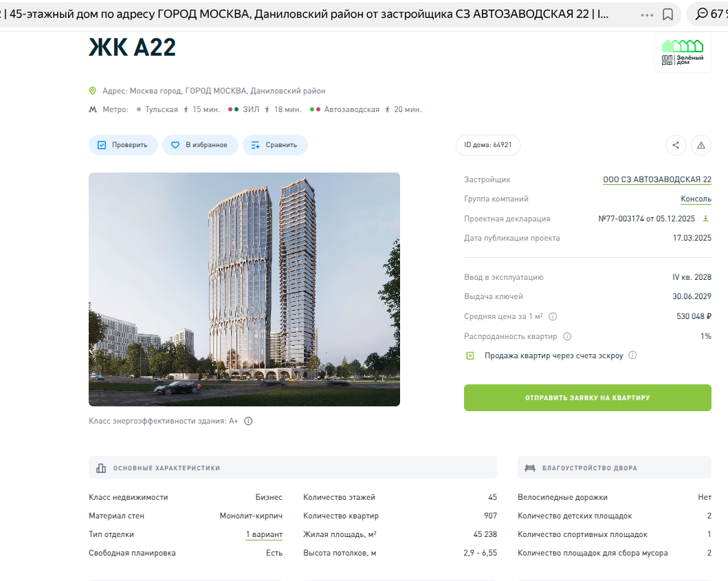Viewport: 728px width, 581px height.
Task: Download the project declaration file
Action: pos(705,219)
